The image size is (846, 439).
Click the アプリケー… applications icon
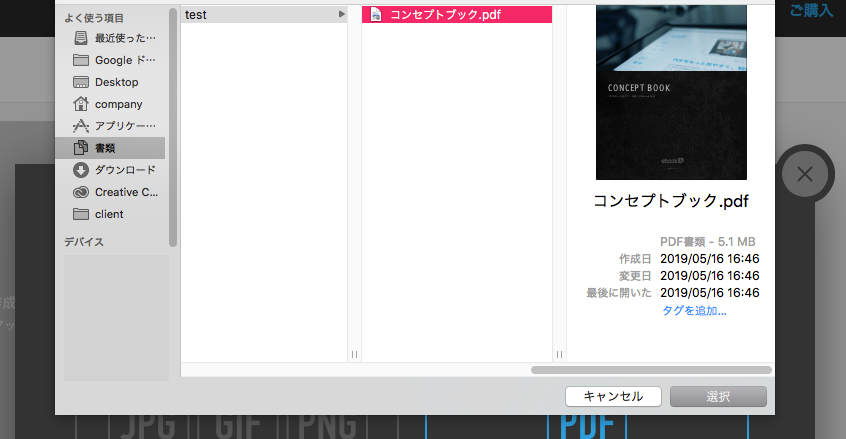[x=81, y=126]
